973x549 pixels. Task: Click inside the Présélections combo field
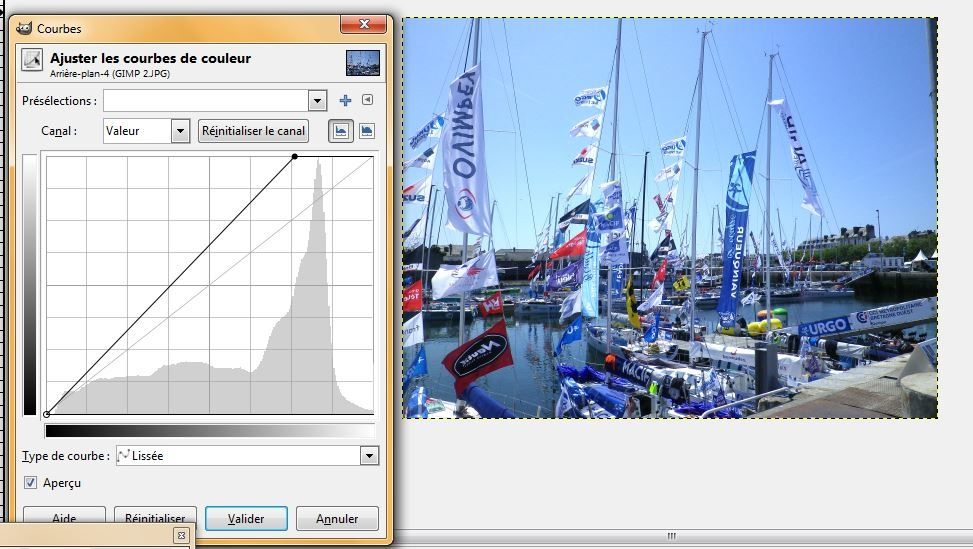pos(206,100)
